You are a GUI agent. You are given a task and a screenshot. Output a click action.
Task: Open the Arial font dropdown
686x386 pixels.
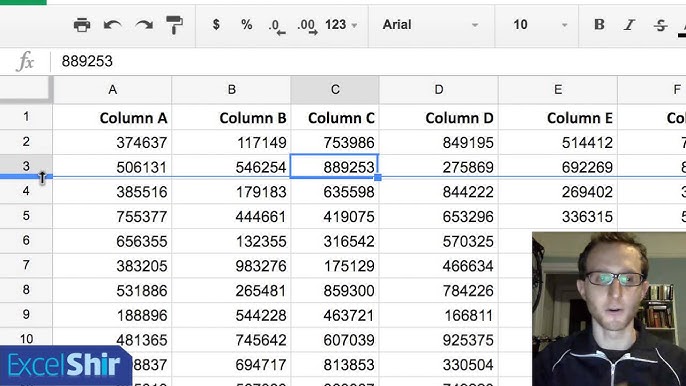pyautogui.click(x=431, y=25)
